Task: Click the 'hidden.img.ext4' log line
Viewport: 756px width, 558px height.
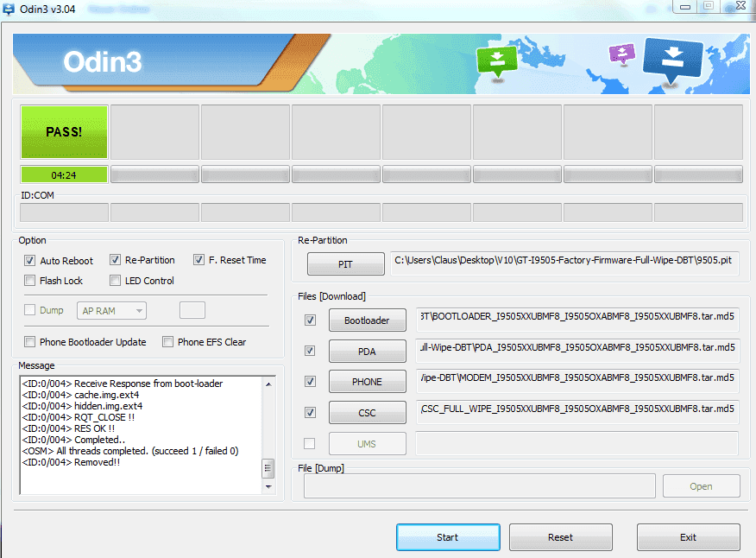Action: tap(83, 406)
